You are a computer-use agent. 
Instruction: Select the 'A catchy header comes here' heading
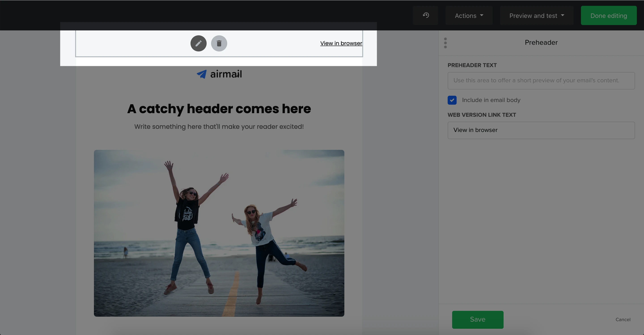click(x=219, y=109)
